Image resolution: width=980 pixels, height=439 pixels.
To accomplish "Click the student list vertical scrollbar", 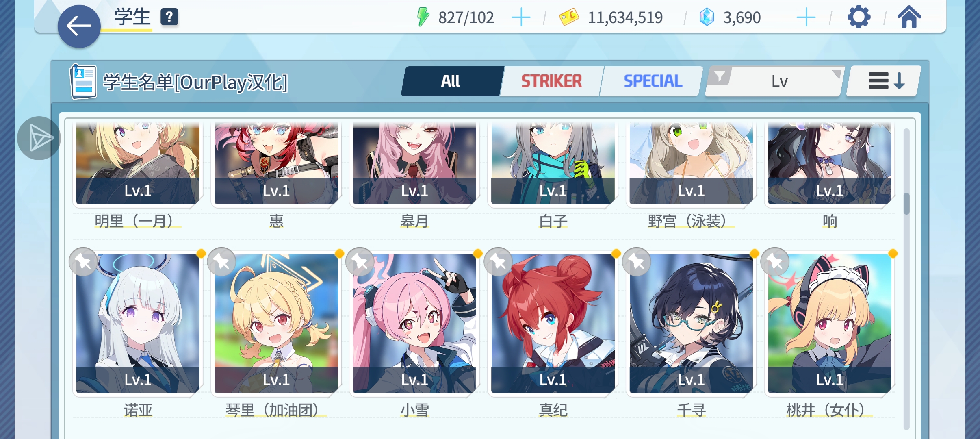I will pyautogui.click(x=906, y=278).
